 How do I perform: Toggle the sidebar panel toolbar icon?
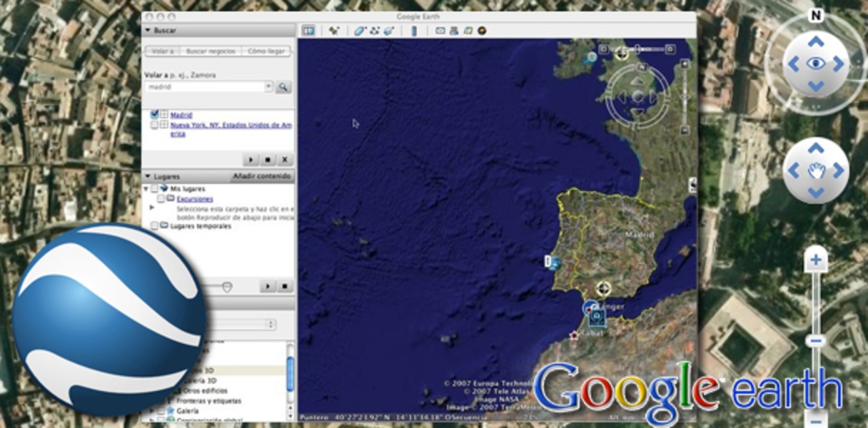point(308,31)
